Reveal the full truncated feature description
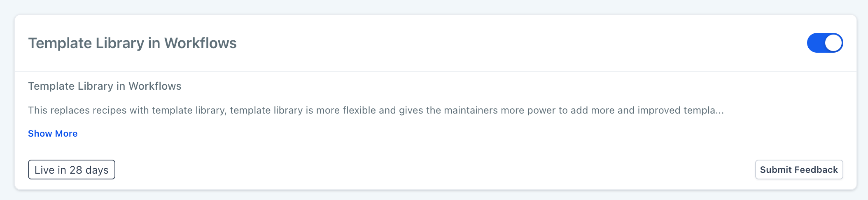This screenshot has height=200, width=868. click(53, 133)
